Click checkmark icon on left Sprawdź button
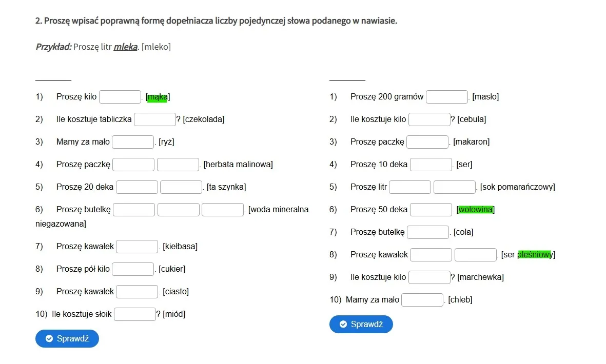This screenshot has height=364, width=606. point(49,338)
